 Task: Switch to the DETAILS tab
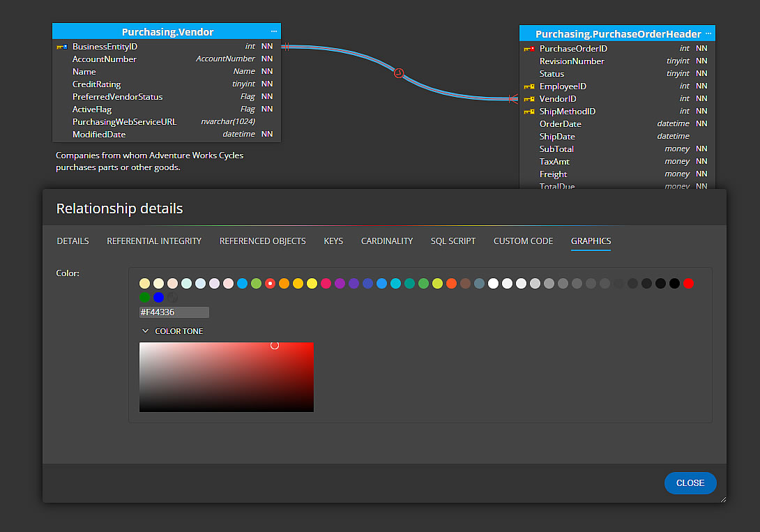(73, 241)
